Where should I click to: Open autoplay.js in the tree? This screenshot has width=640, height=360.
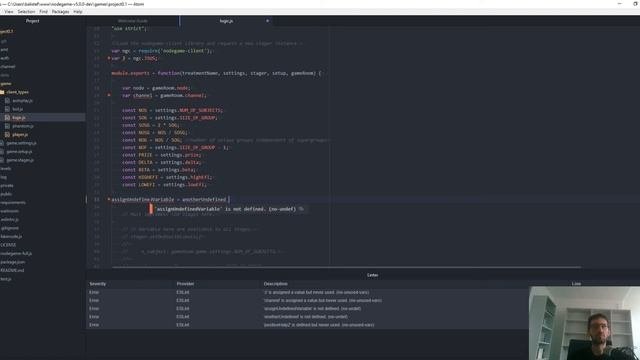22,100
